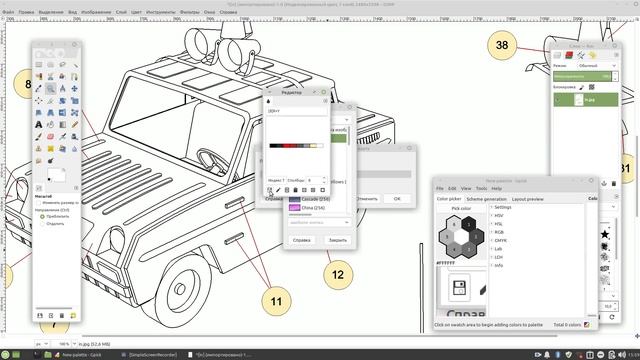The width and height of the screenshot is (640, 360).
Task: Open Фильтры menu in GIMP
Action: click(189, 12)
